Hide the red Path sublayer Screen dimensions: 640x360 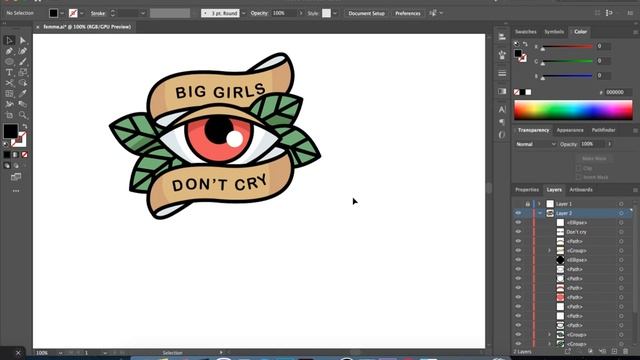tap(518, 297)
